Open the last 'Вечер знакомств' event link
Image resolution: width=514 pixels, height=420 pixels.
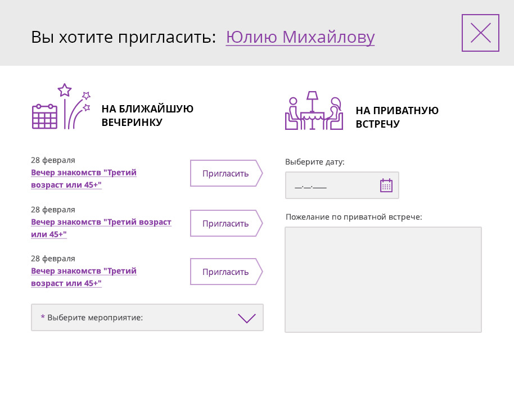pos(84,277)
